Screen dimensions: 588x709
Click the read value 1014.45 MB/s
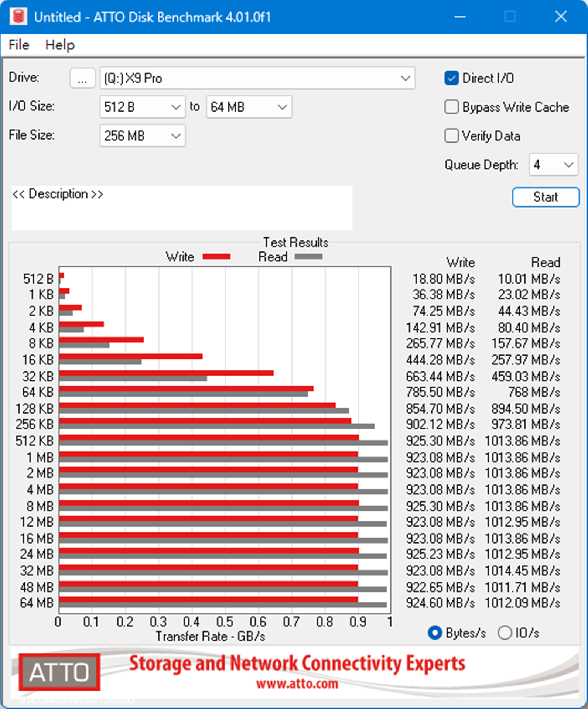[x=523, y=571]
